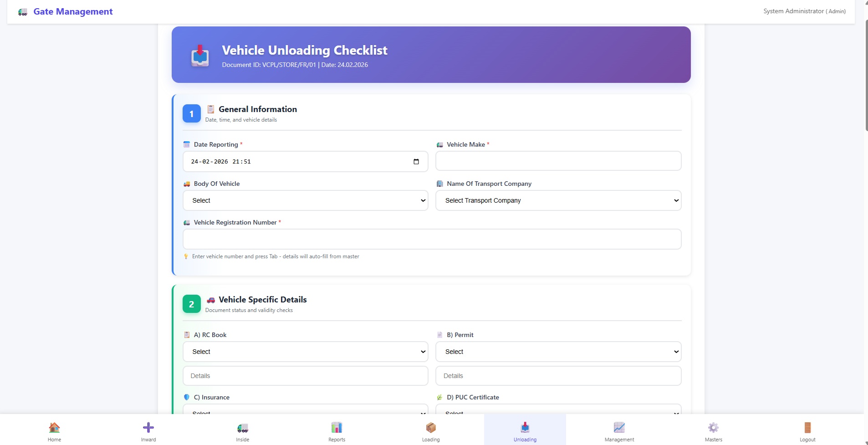Open the Masters gear icon
This screenshot has height=445, width=868.
(x=713, y=428)
